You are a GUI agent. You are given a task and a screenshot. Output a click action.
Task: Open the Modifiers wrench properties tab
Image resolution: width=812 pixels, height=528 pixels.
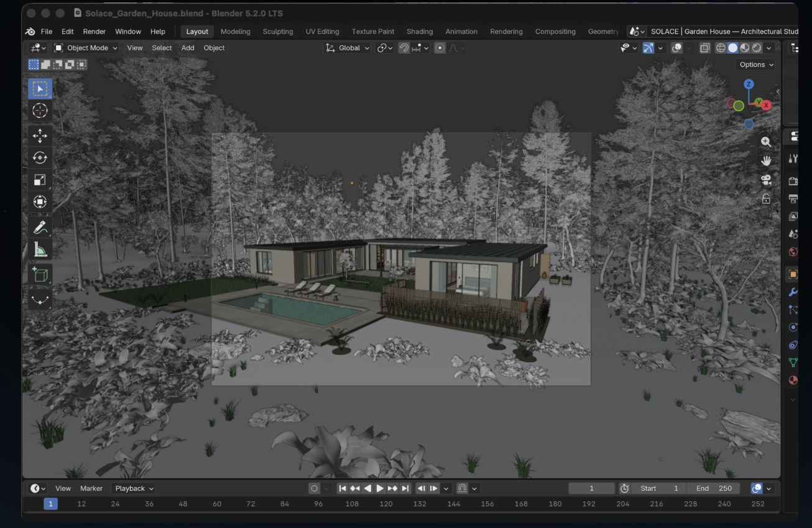point(793,292)
